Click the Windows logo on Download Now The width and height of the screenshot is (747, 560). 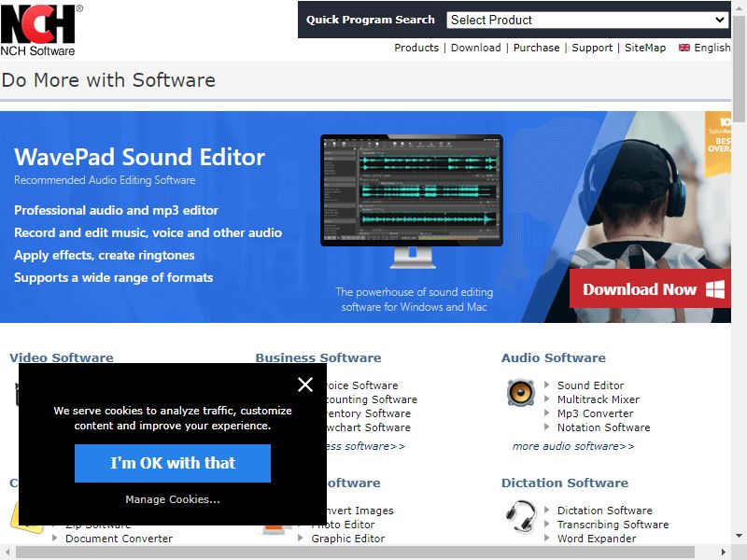click(715, 289)
